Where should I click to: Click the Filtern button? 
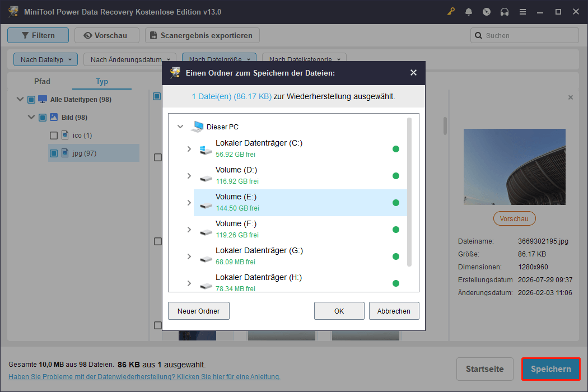pyautogui.click(x=38, y=35)
